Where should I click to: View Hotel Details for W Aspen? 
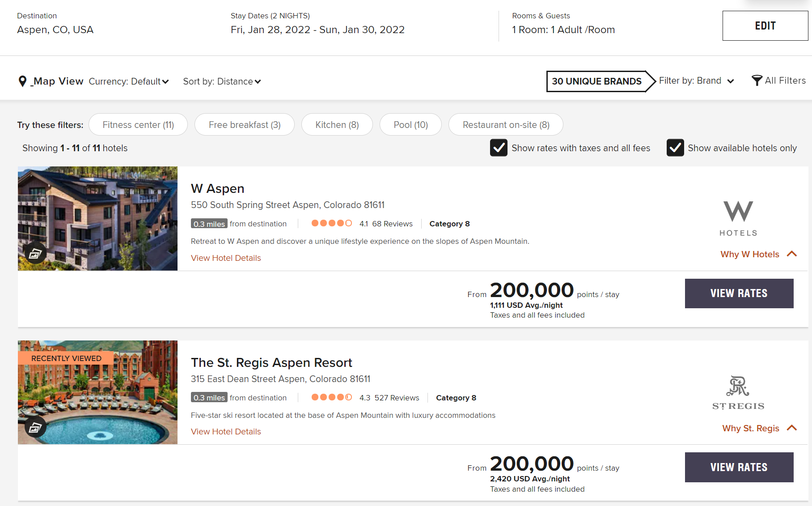[x=226, y=258]
